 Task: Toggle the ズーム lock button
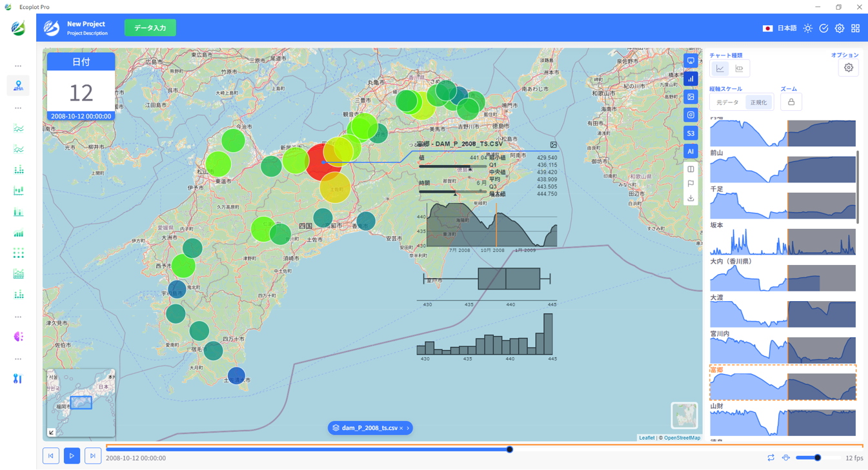(791, 102)
